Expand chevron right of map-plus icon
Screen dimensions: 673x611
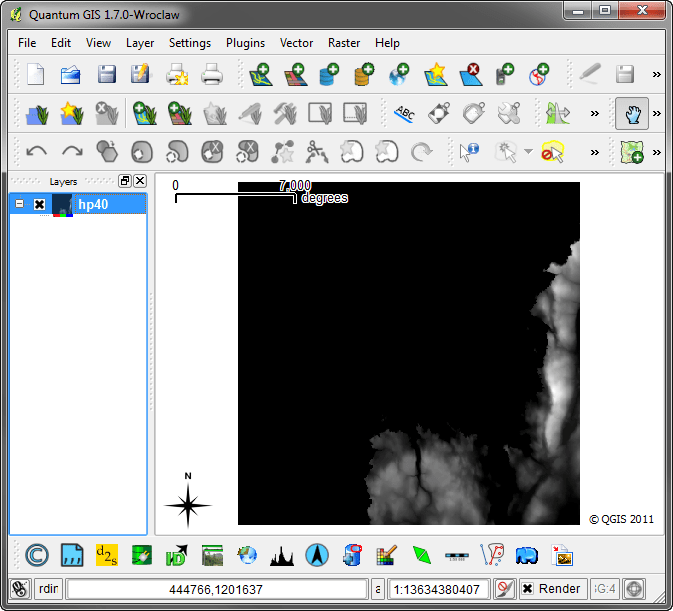(x=657, y=152)
